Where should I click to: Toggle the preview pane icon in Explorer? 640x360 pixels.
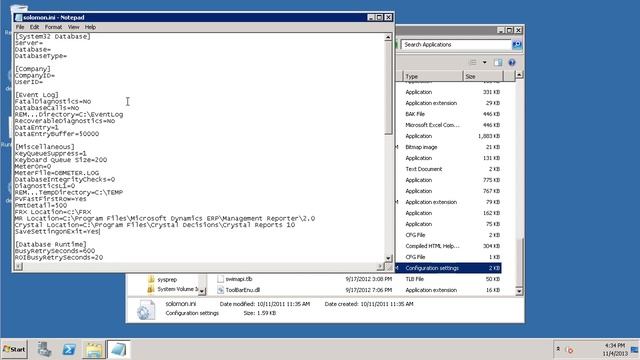[498, 62]
